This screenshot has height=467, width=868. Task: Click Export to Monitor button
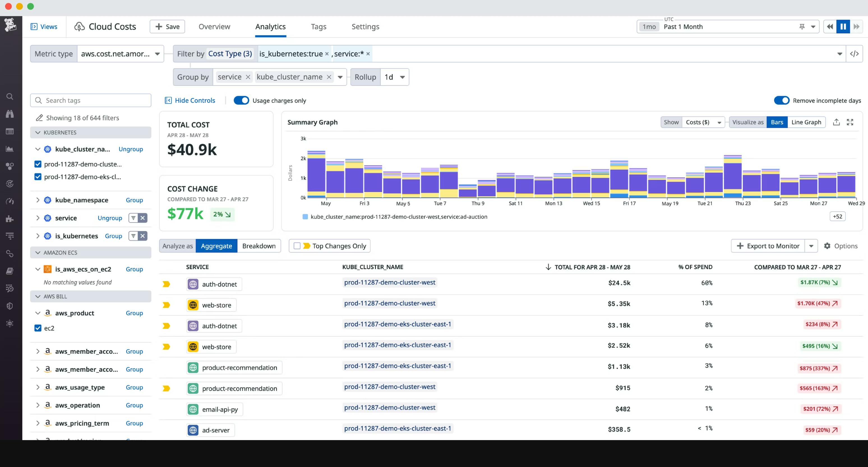768,246
